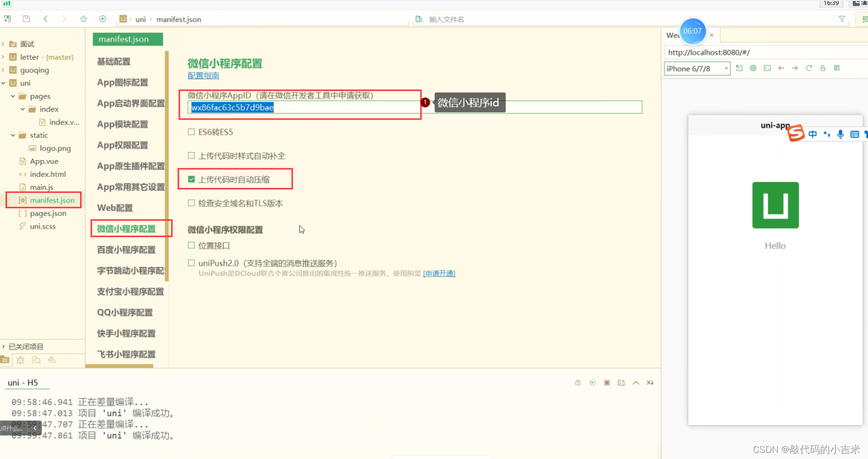Image resolution: width=868 pixels, height=459 pixels.
Task: Open the project folder panel icon
Action: pyautogui.click(x=5, y=360)
